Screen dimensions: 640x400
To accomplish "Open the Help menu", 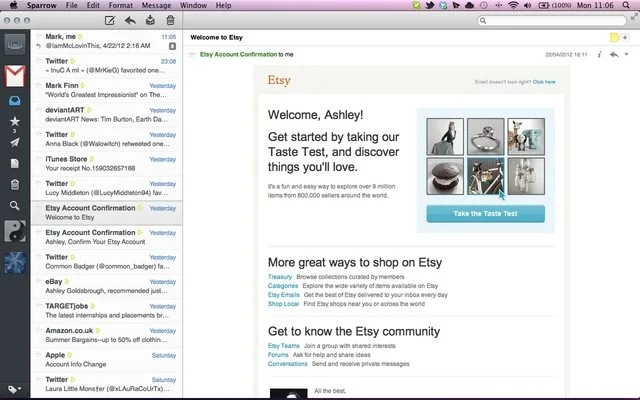I will coord(223,5).
